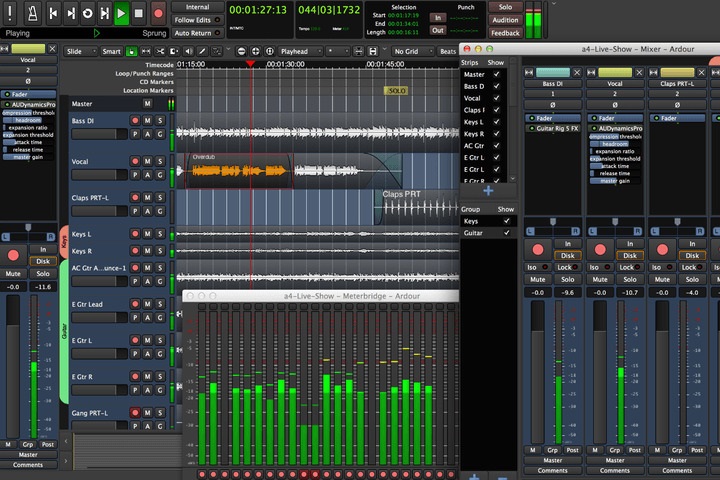Toggle Show checkbox for the Keys group
Image resolution: width=720 pixels, height=480 pixels.
506,220
